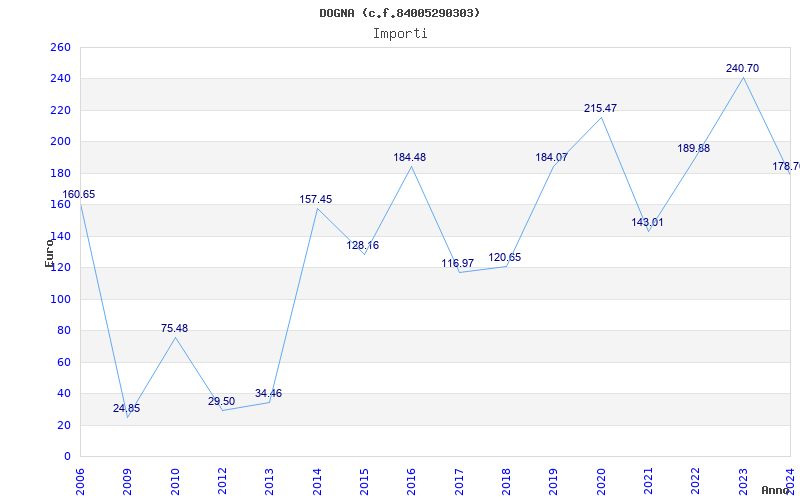Click the data label 184.07
This screenshot has width=800, height=500.
[x=552, y=158]
